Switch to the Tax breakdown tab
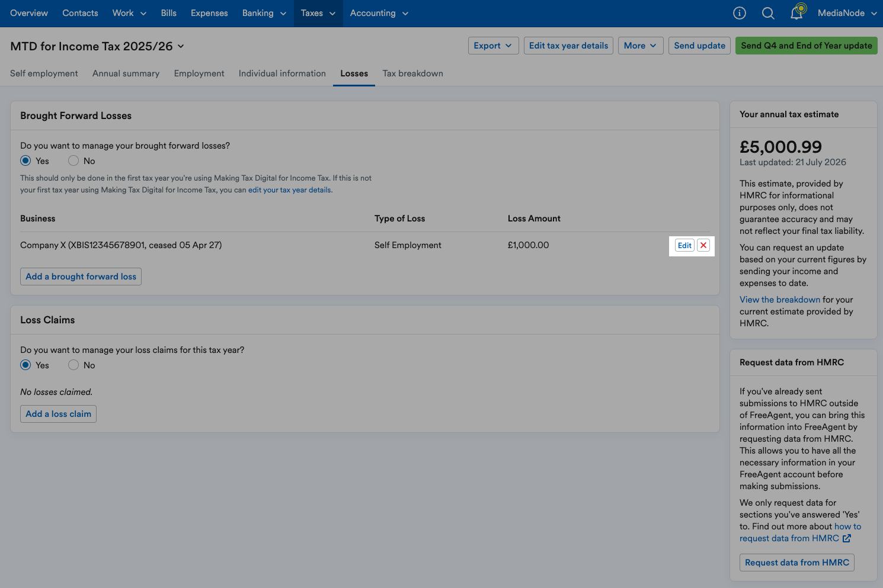Viewport: 883px width, 588px height. 412,73
